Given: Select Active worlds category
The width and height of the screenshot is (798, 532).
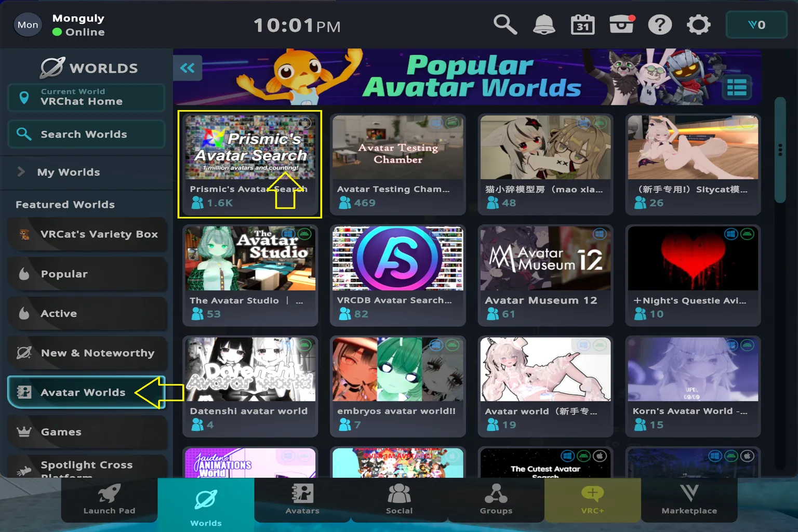Looking at the screenshot, I should click(87, 313).
